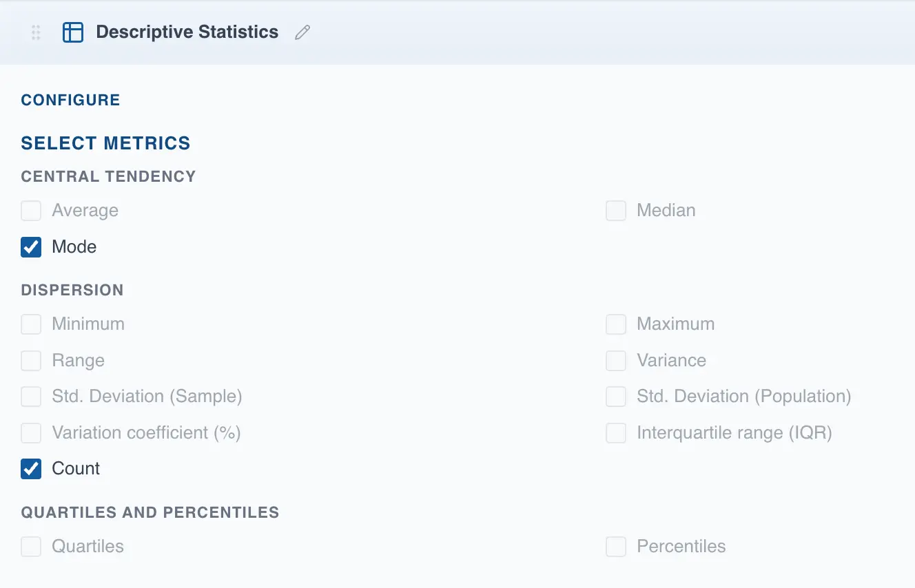
Task: Click the drag handle dots icon
Action: tap(36, 32)
